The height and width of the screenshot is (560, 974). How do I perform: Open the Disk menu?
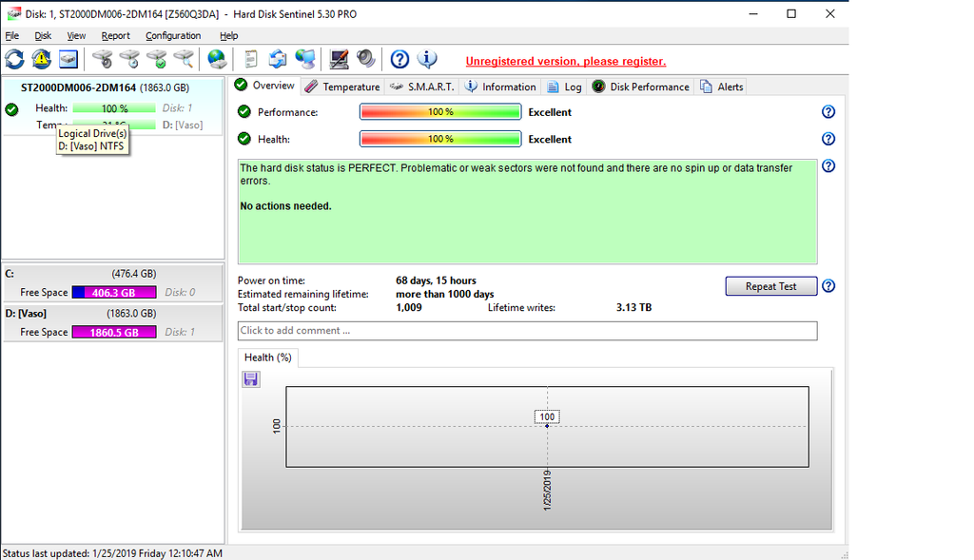[x=43, y=36]
